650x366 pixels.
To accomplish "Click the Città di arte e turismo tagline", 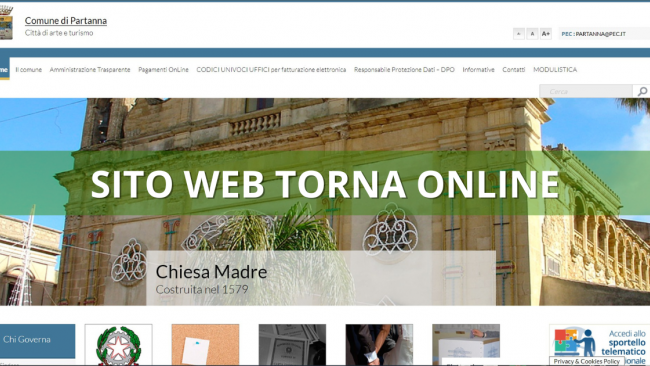I will click(59, 33).
